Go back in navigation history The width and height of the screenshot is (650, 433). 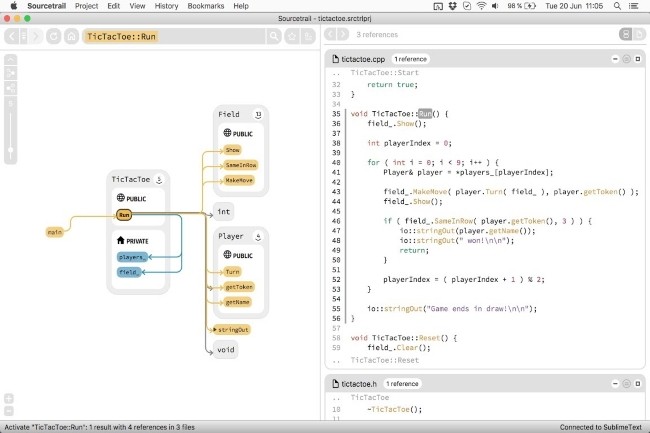click(x=12, y=36)
